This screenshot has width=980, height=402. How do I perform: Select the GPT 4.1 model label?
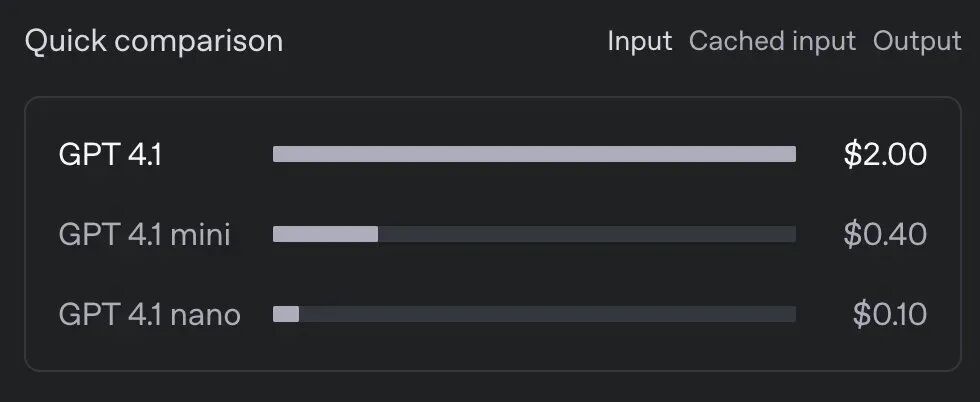(x=110, y=154)
